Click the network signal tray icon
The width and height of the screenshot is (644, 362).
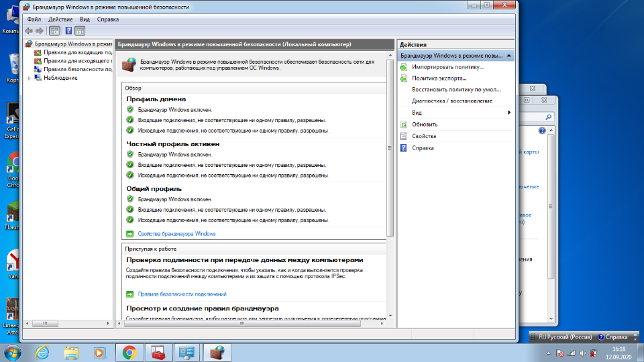(x=572, y=353)
